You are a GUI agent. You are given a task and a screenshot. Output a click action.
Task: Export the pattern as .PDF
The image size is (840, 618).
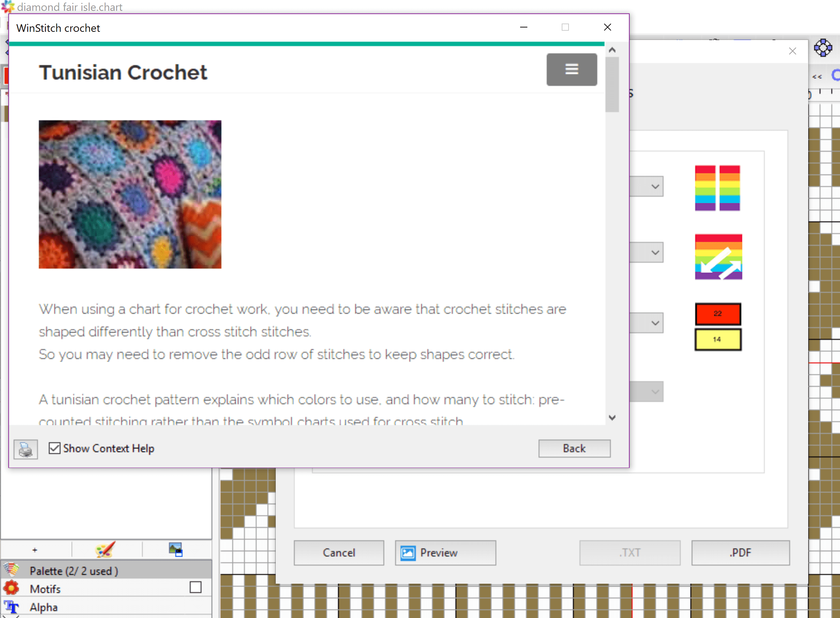click(x=741, y=553)
